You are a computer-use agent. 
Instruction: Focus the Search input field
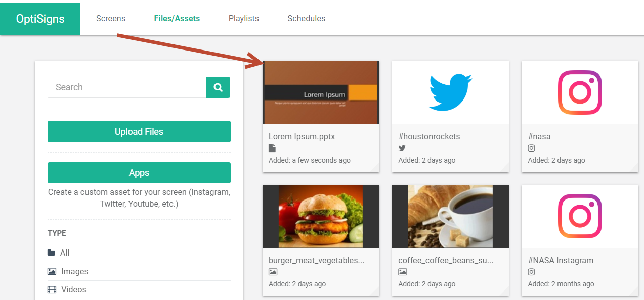(127, 87)
